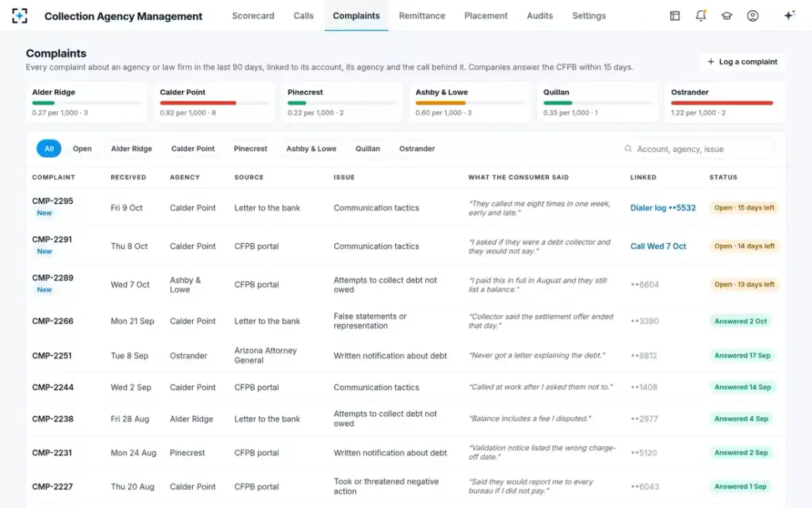Open the Alder Ridge summary card
The width and height of the screenshot is (812, 508).
[87, 102]
